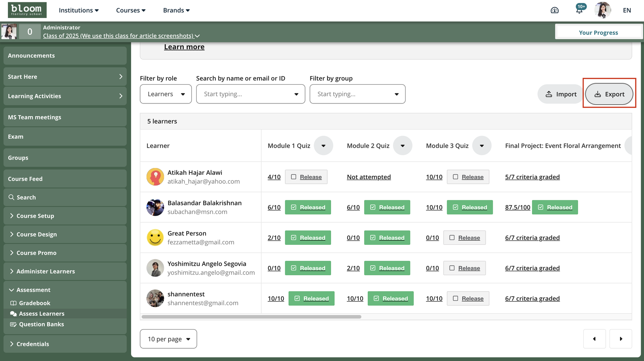The image size is (644, 361).
Task: Check Release for shannentest's Module 3 Quiz
Action: pos(456,298)
